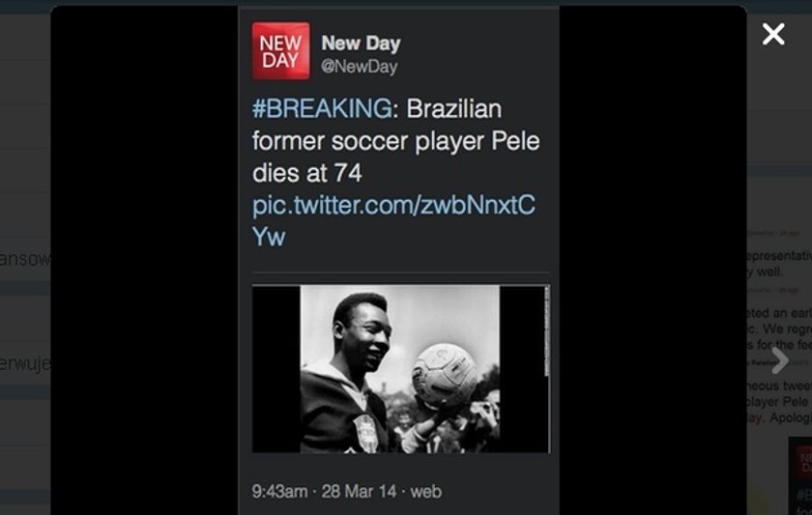Click the 28 Mar 14 date
Screen dimensions: 812x515
(359, 491)
